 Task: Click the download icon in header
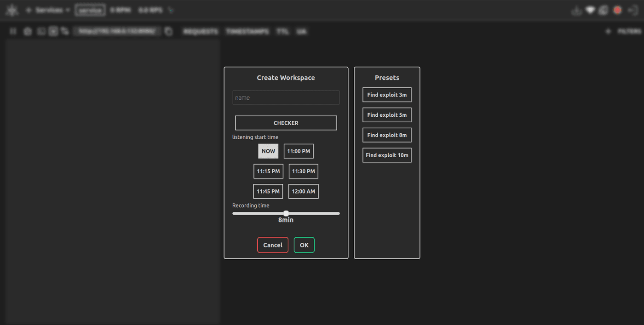[x=576, y=10]
